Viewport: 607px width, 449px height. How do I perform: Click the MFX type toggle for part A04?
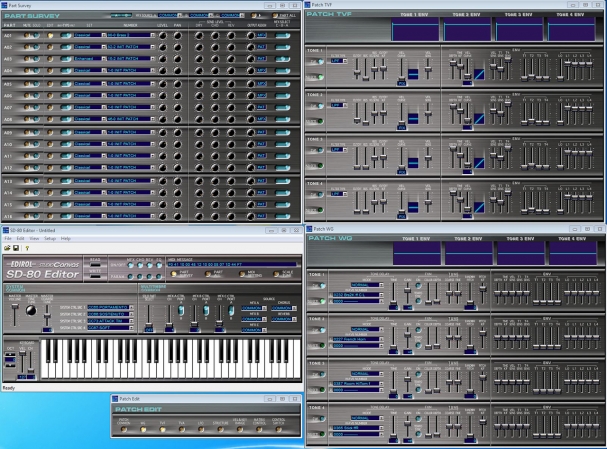pos(66,70)
